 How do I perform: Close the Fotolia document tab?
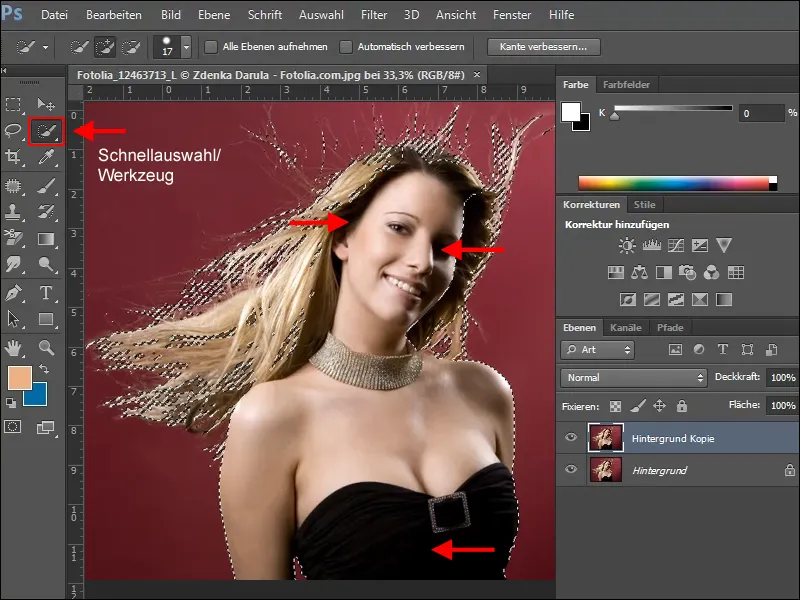point(477,74)
